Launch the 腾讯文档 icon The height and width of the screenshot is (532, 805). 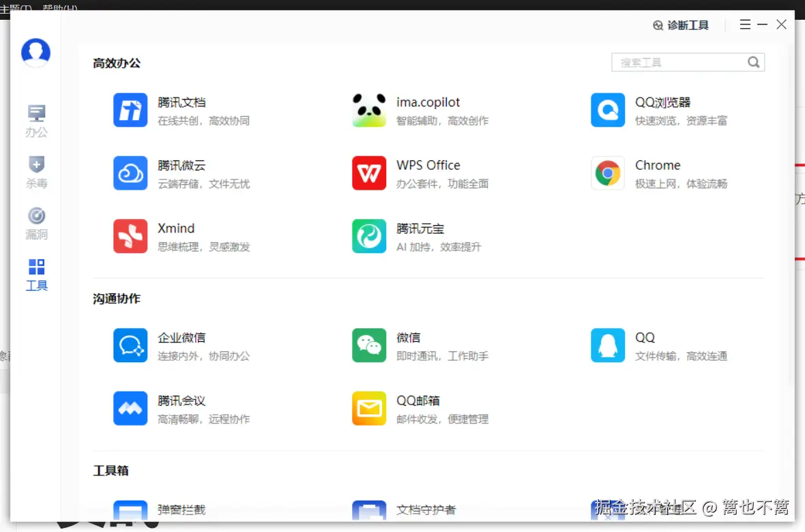pos(130,110)
